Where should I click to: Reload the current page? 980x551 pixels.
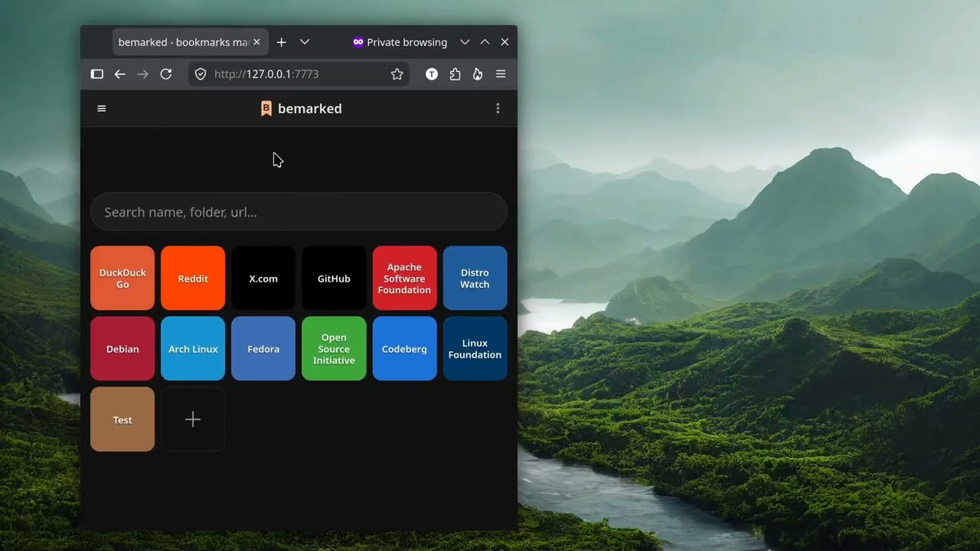(165, 74)
